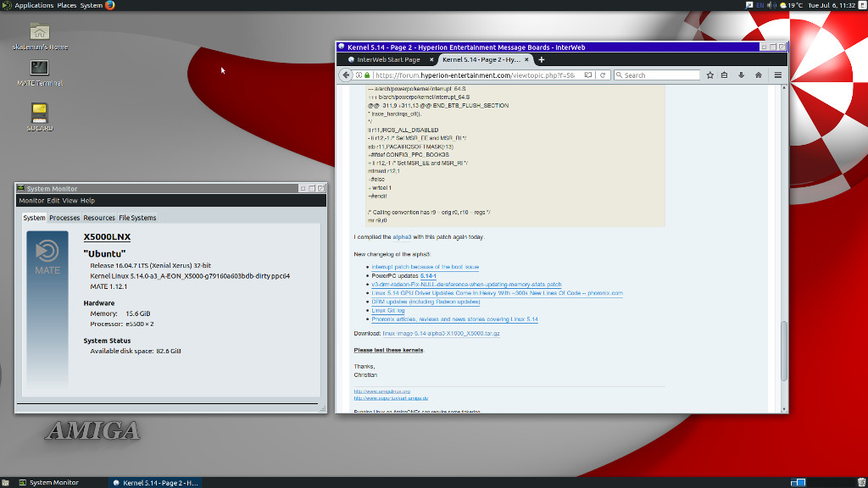Image resolution: width=868 pixels, height=488 pixels.
Task: Reload the forum page
Action: [x=603, y=75]
